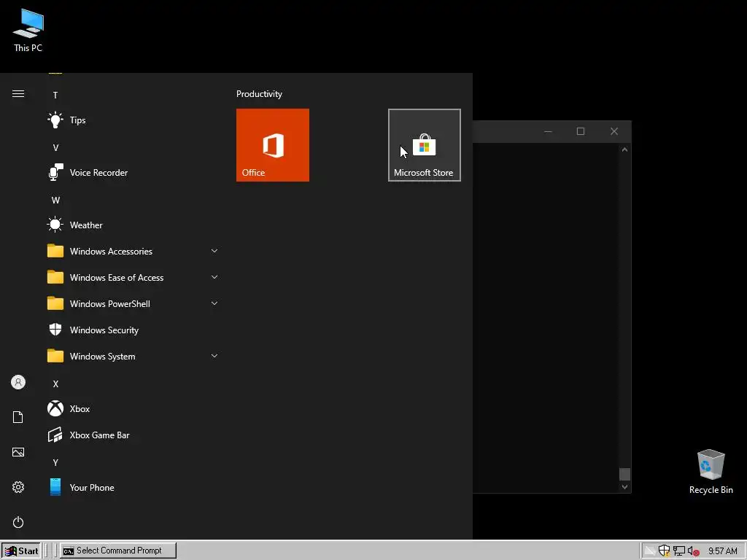
Task: Select the Recycle Bin desktop icon
Action: [711, 472]
